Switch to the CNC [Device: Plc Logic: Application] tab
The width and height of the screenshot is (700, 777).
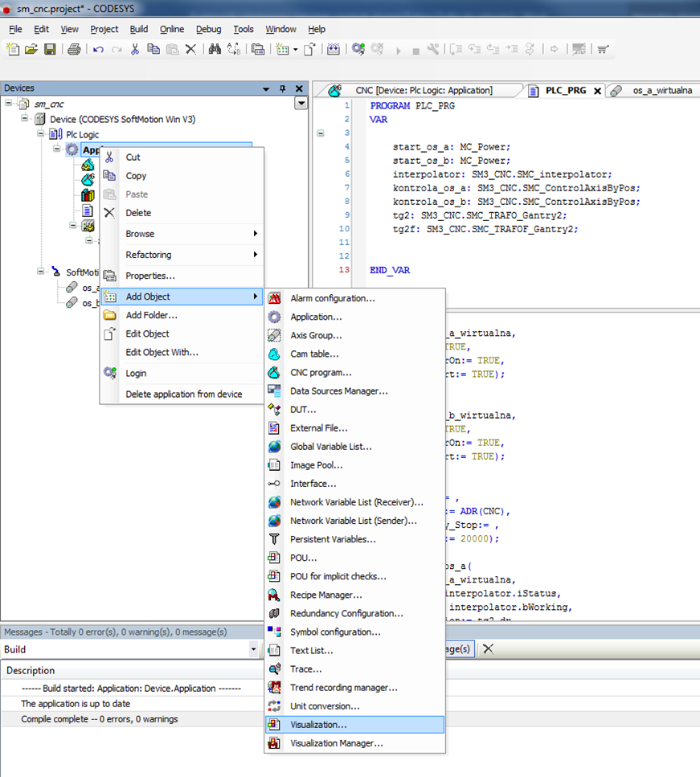(x=424, y=90)
